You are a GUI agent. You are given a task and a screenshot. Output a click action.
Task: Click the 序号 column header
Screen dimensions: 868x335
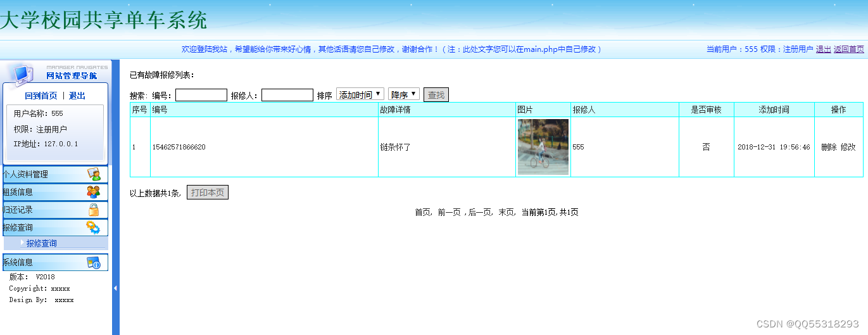click(140, 110)
